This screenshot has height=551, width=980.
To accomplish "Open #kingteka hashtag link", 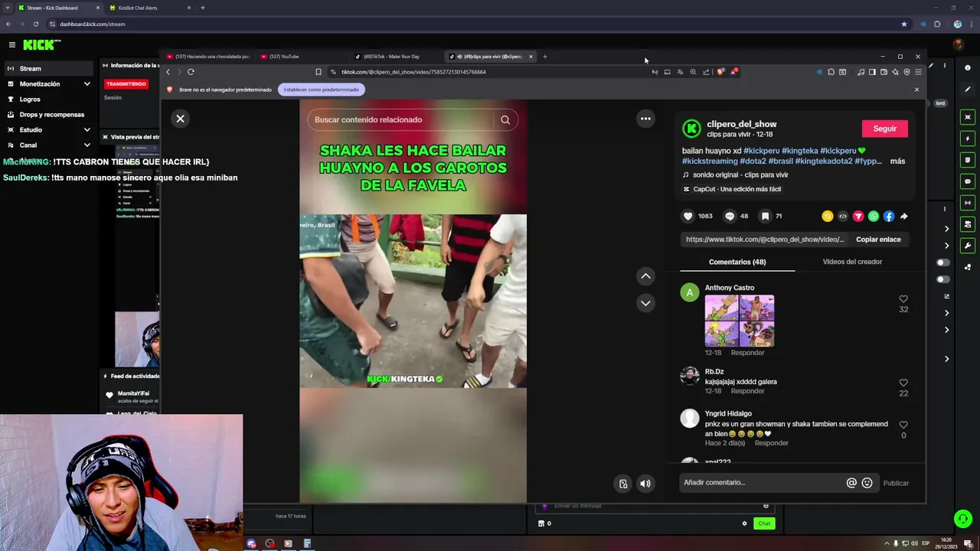I will [x=800, y=151].
